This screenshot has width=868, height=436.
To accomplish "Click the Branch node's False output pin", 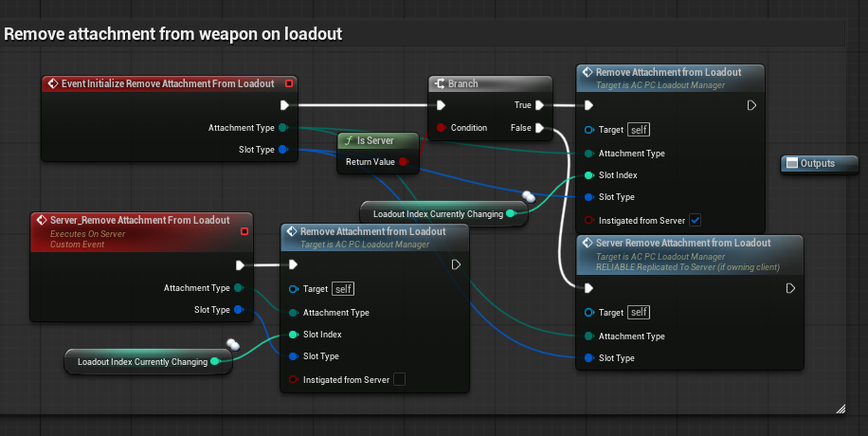I will 538,127.
